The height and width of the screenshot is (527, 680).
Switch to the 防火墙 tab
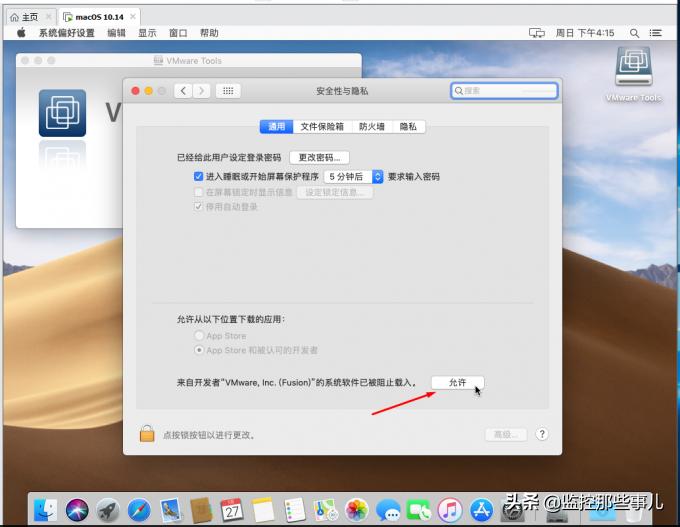click(372, 126)
